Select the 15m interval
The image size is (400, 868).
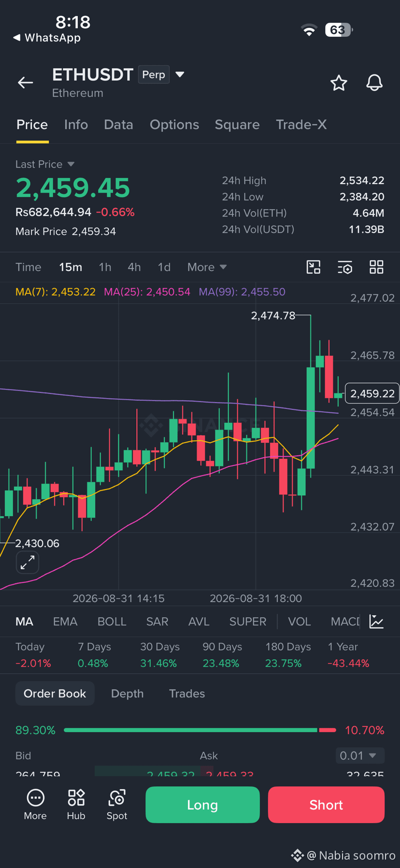(71, 267)
